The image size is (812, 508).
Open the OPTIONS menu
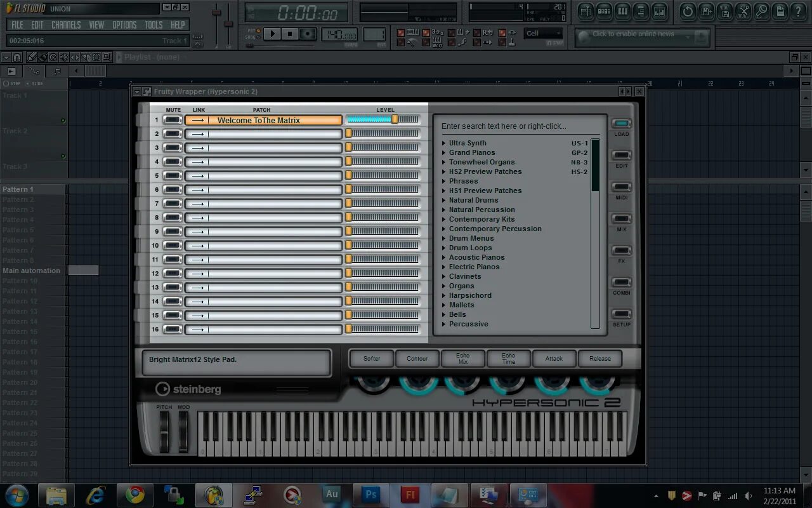[124, 24]
